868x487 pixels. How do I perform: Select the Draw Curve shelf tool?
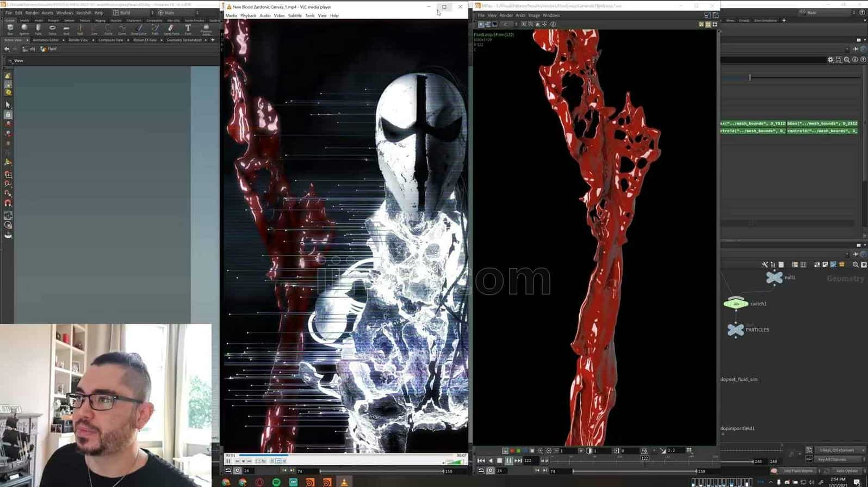point(139,29)
